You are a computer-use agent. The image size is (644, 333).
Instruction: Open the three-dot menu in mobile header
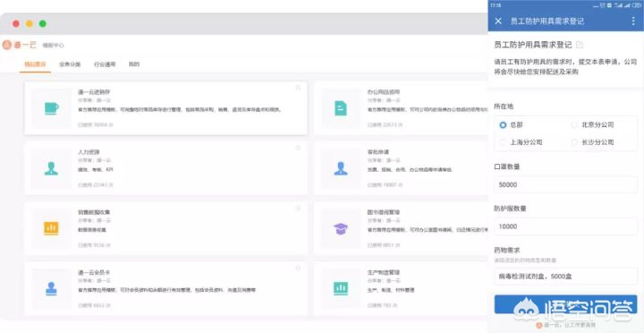pyautogui.click(x=633, y=21)
